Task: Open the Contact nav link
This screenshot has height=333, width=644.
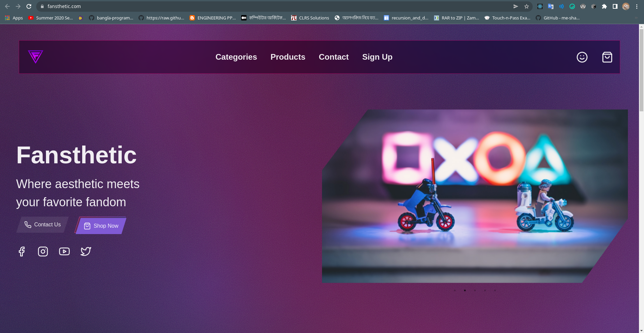Action: tap(334, 57)
